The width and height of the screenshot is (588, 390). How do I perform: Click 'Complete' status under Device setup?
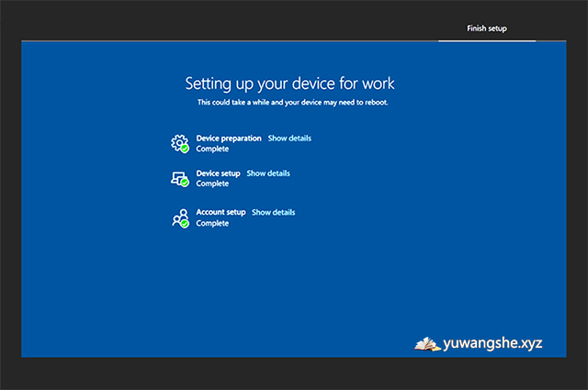(212, 184)
